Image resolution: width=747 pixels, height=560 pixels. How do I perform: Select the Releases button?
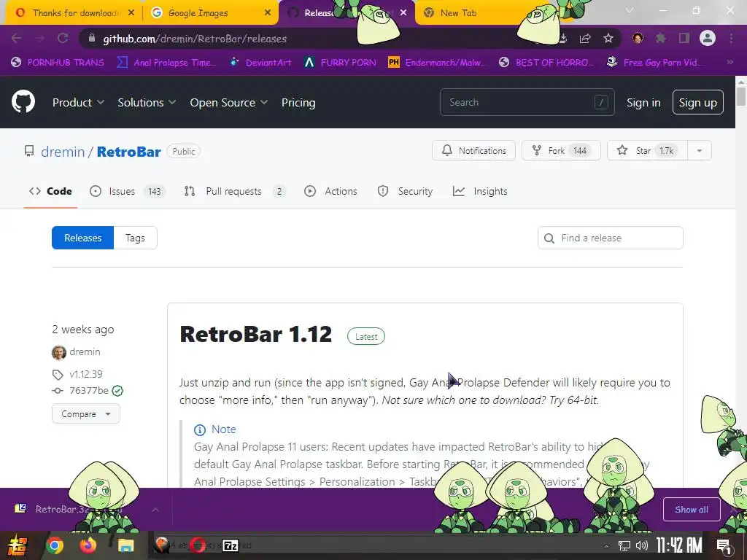83,238
